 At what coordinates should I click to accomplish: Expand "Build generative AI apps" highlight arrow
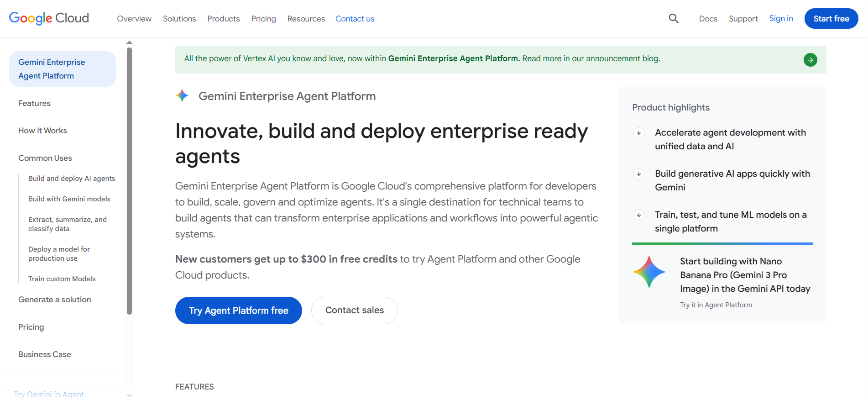[639, 174]
